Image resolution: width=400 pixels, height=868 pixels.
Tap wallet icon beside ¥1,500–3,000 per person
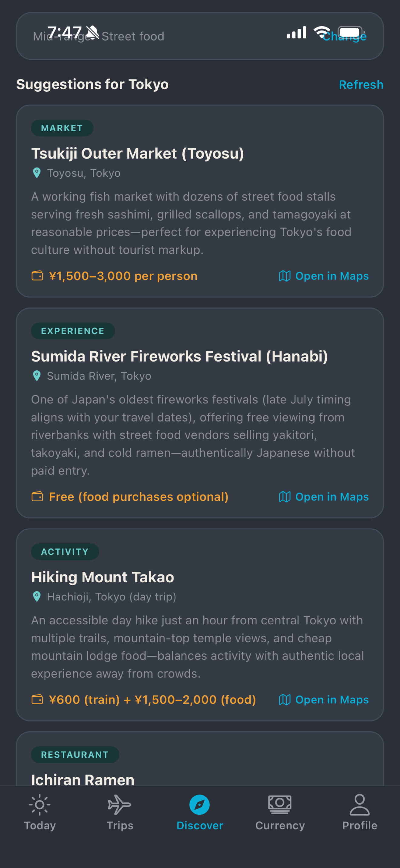tap(38, 276)
